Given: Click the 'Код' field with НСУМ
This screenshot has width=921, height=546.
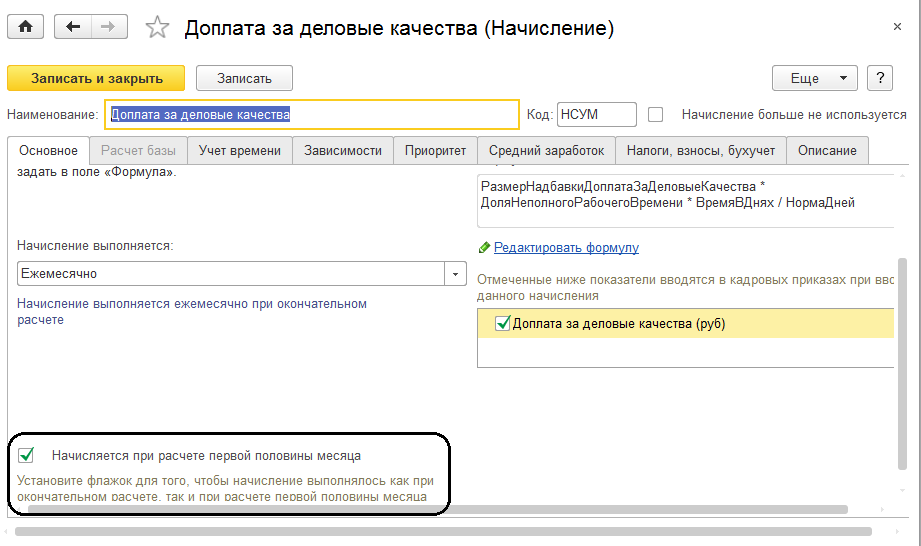Looking at the screenshot, I should point(596,114).
